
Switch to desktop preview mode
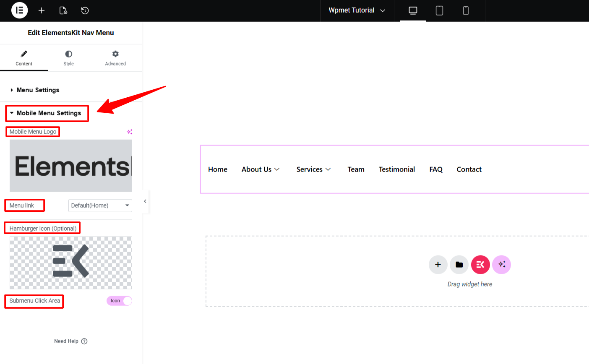point(412,10)
